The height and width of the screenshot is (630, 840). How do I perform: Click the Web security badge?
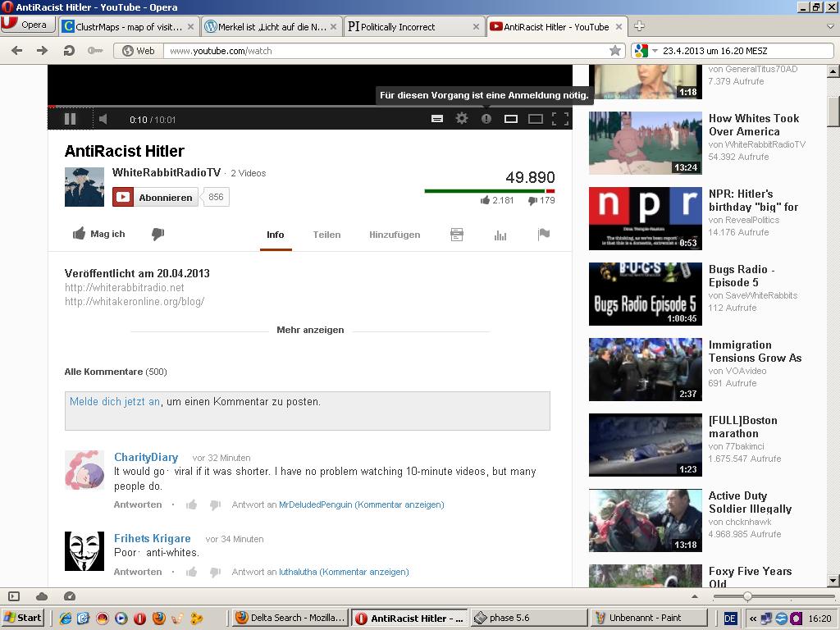pos(139,51)
